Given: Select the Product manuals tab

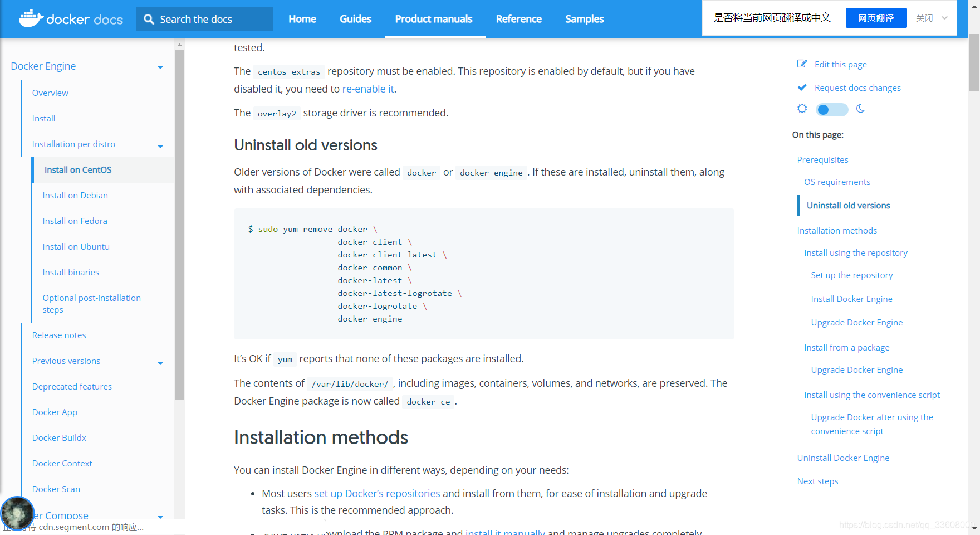Looking at the screenshot, I should tap(434, 19).
